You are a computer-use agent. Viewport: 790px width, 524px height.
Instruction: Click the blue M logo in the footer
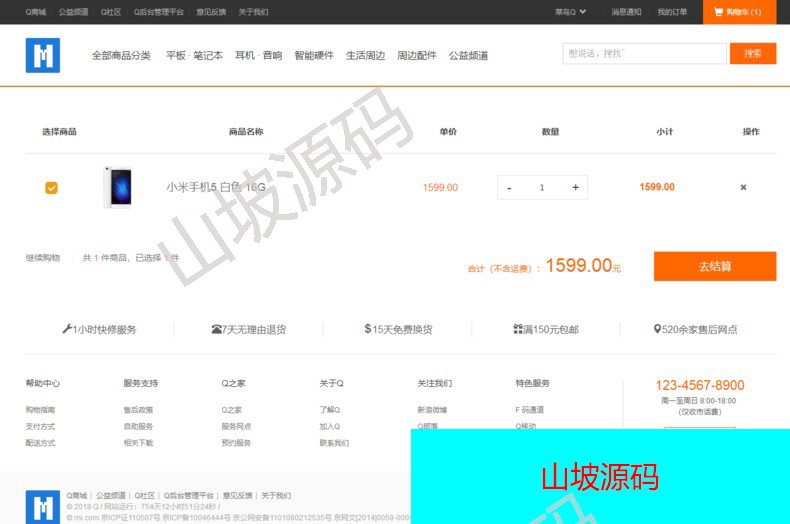coord(43,507)
